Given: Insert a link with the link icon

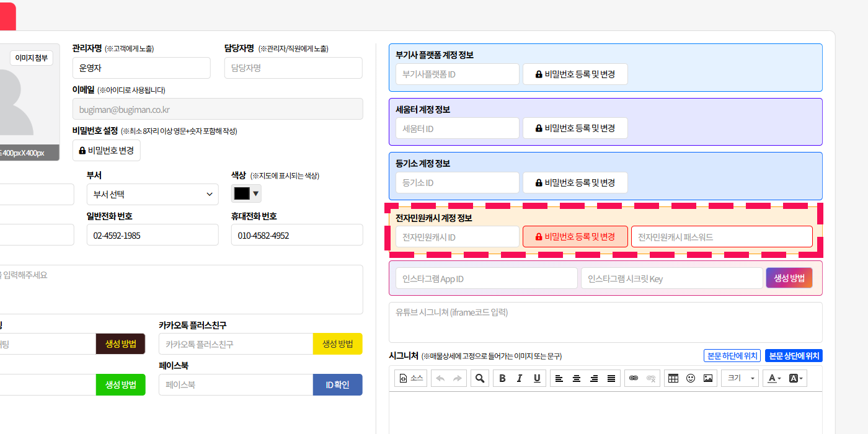Looking at the screenshot, I should tap(633, 378).
